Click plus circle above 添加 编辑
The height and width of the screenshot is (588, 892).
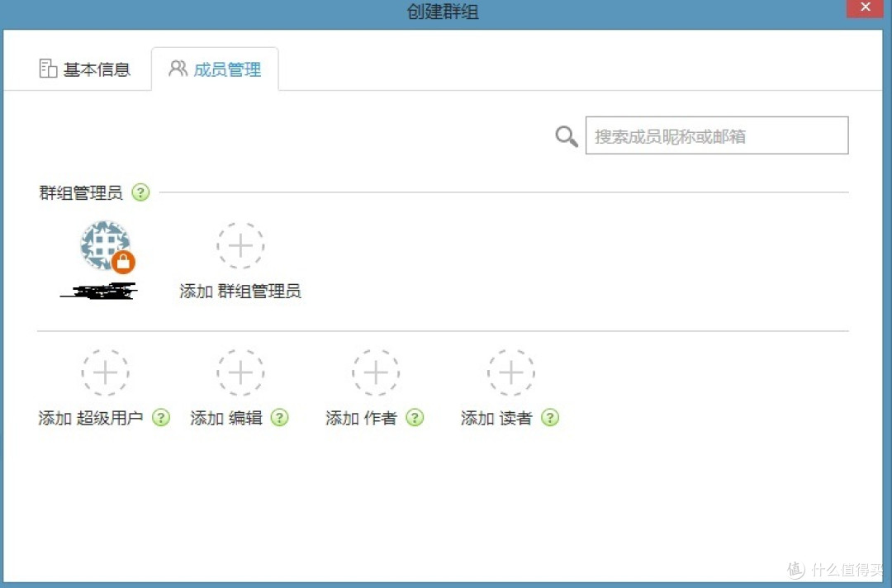point(240,373)
